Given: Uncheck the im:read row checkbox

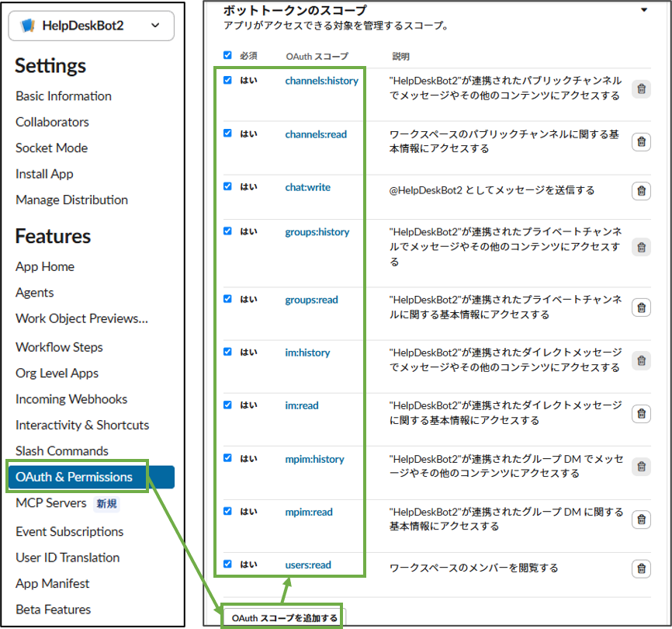Looking at the screenshot, I should click(x=227, y=405).
